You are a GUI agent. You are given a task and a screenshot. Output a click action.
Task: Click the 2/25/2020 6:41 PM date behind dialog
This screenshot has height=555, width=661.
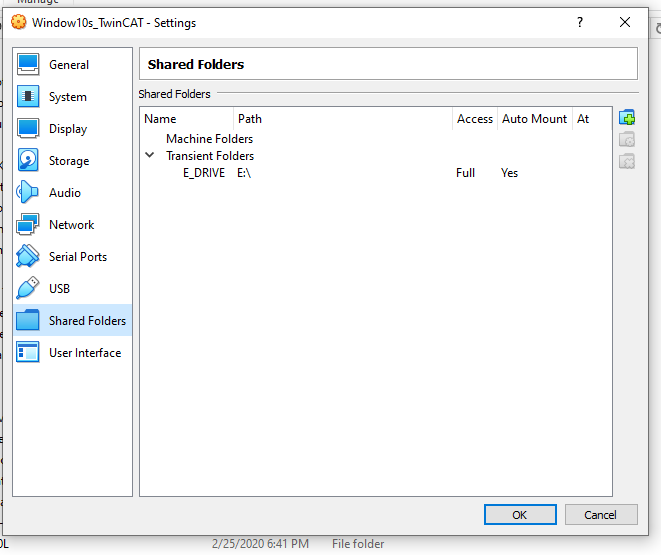(260, 544)
